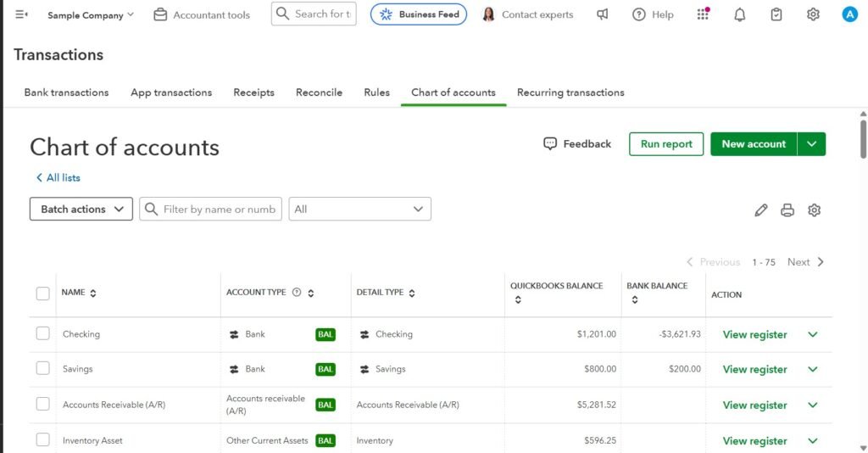Click the vertical scrollbar on the page
The image size is (868, 453).
point(863,140)
